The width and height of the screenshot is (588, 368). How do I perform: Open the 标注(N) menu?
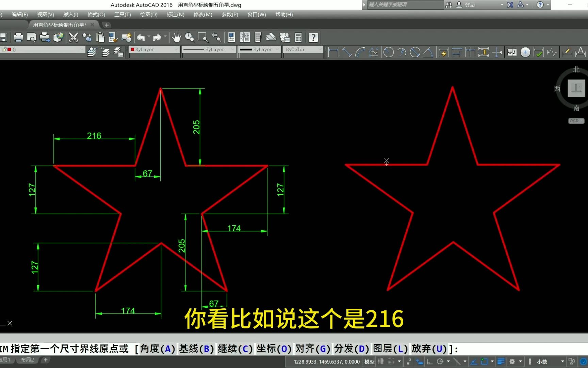pyautogui.click(x=176, y=15)
